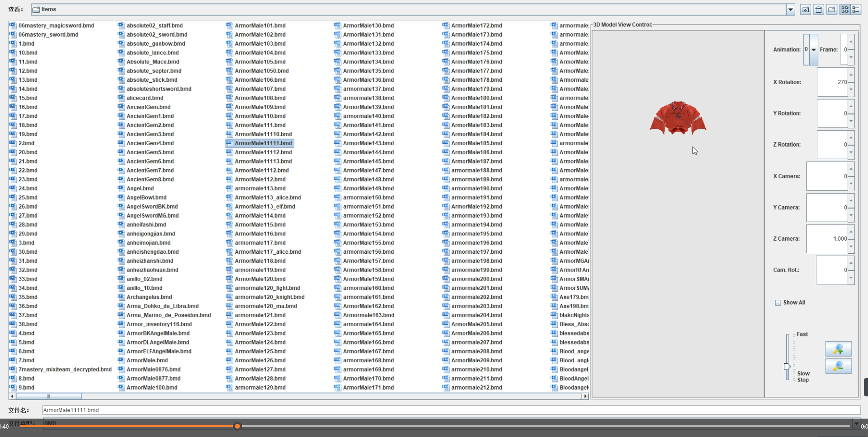Go to the Home directory icon
The height and width of the screenshot is (437, 868).
coord(819,9)
